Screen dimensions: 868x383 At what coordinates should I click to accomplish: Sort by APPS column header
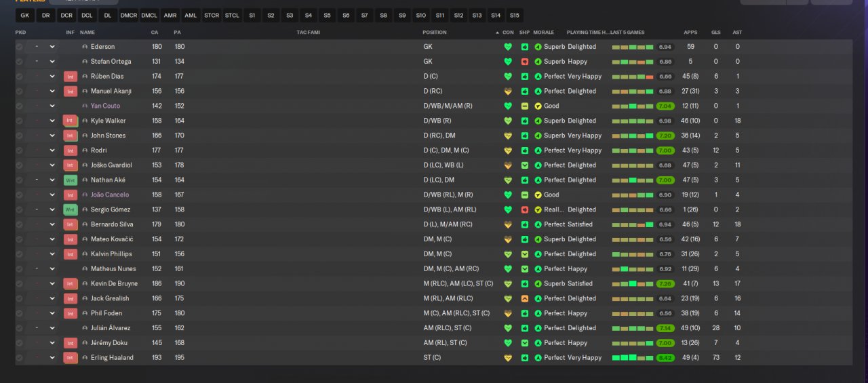(690, 33)
